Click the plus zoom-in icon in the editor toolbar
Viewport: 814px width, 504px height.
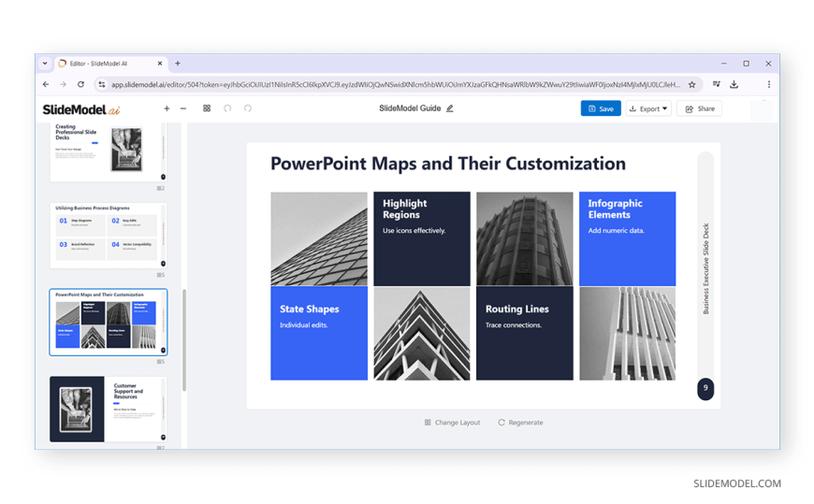(167, 108)
